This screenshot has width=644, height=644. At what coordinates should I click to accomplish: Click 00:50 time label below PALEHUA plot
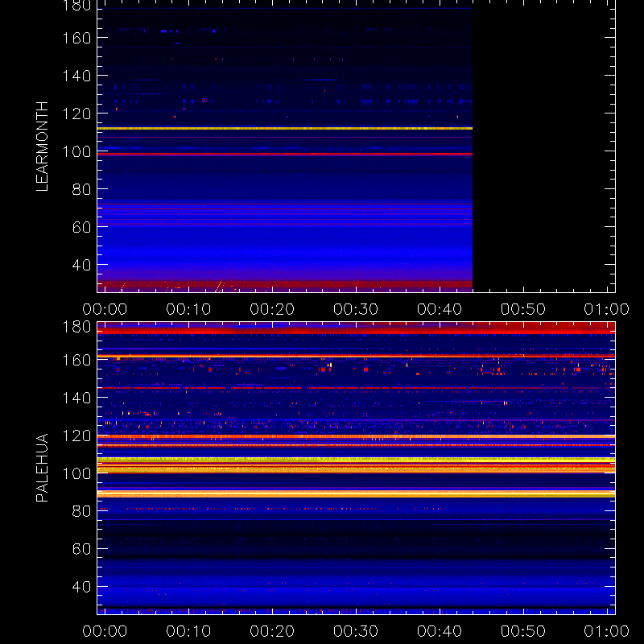(x=523, y=631)
